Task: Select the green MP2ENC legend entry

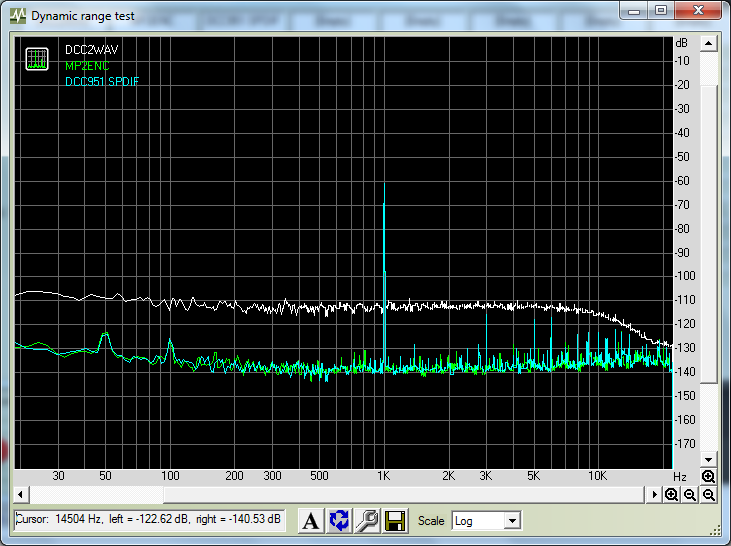Action: coord(87,66)
